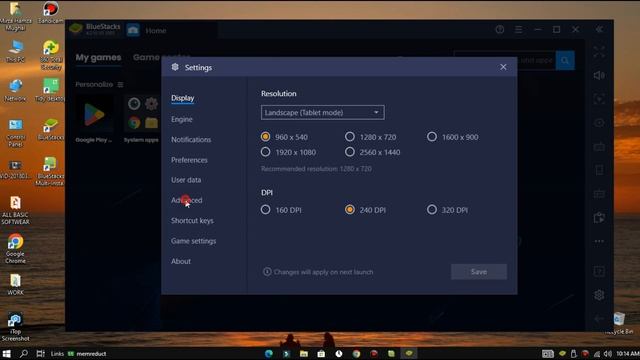This screenshot has width=640, height=360.
Task: Open Microsoft Edge from the taskbar
Action: [x=269, y=353]
